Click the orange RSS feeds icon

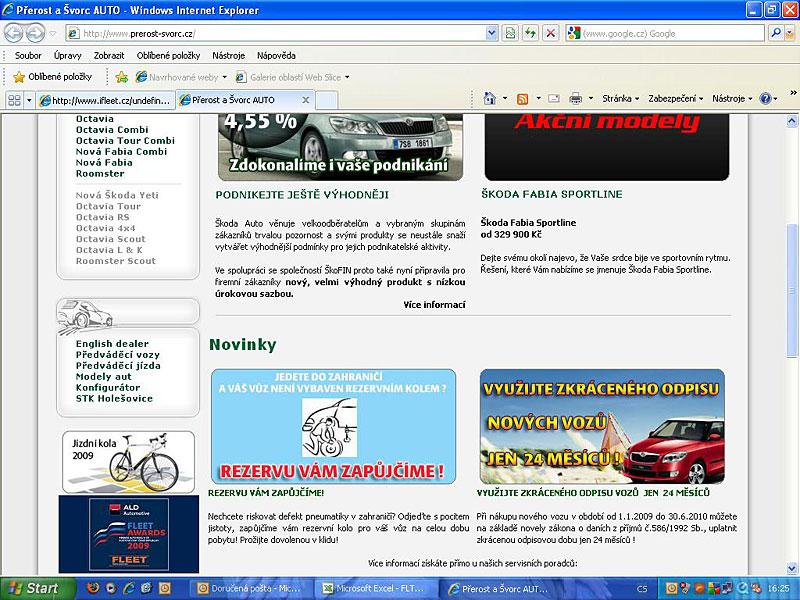(522, 99)
